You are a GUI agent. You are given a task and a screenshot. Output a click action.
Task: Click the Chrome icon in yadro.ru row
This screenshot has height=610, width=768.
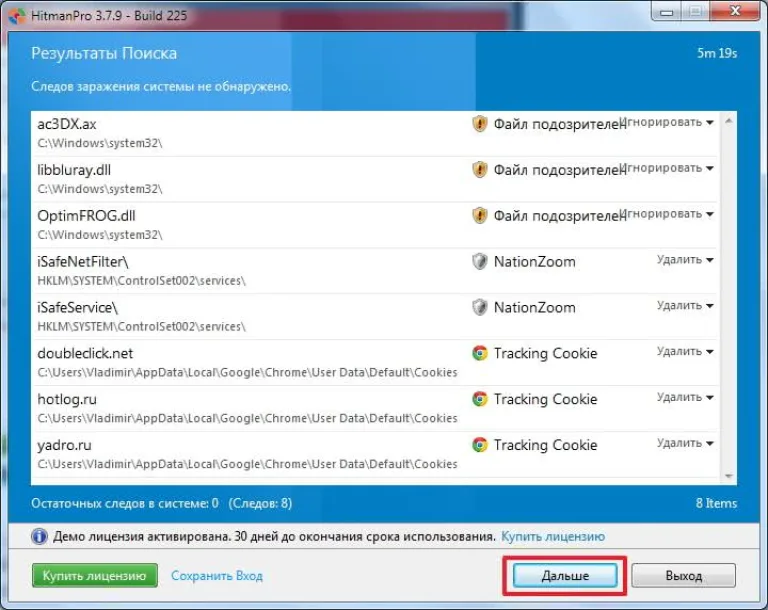[480, 445]
